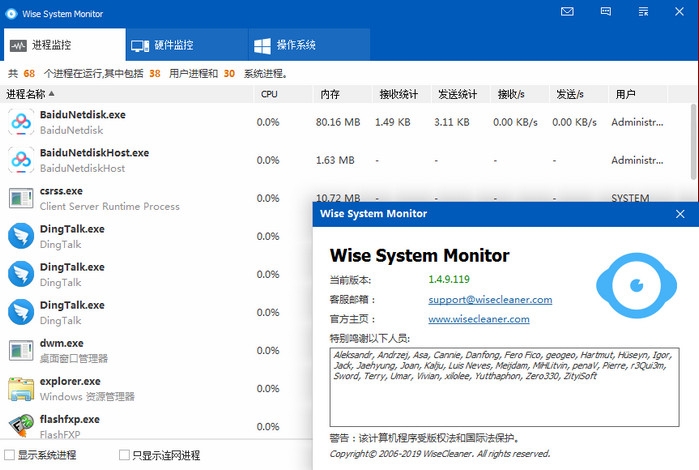
Task: Click the first DingTalk.exe process icon
Action: click(x=21, y=236)
